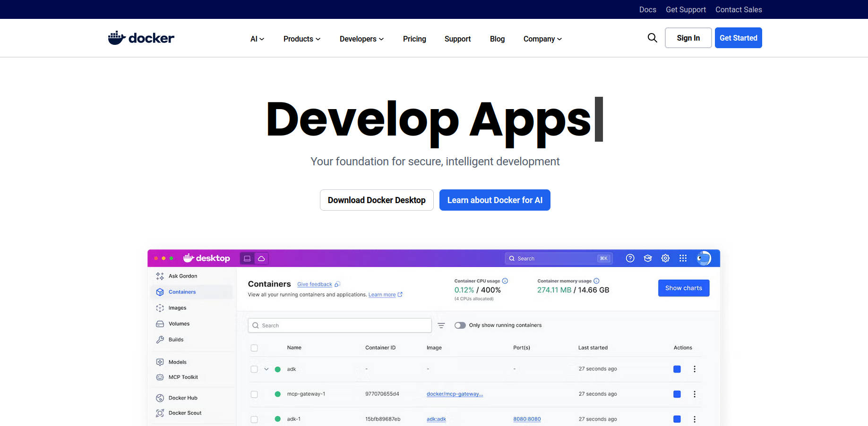Click the search magnifier icon in navbar
Screen dimensions: 868x426
point(652,38)
